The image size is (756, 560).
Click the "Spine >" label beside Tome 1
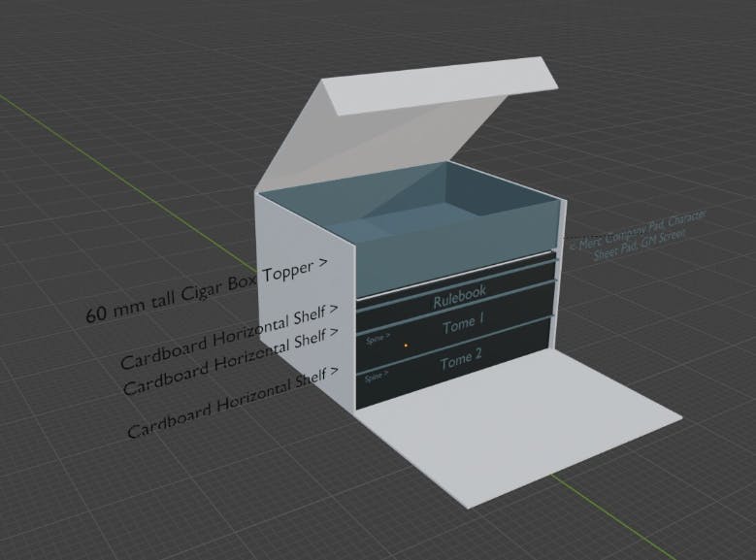[378, 341]
